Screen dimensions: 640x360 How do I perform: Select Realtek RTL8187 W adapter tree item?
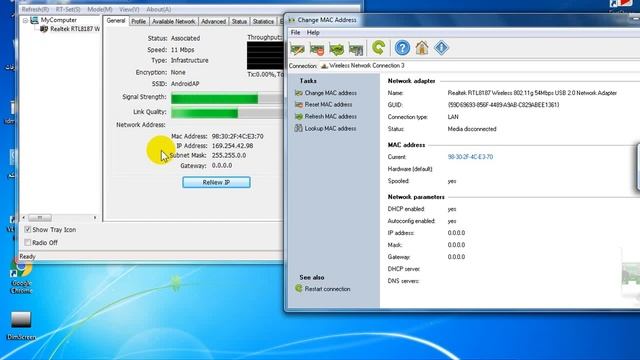pyautogui.click(x=75, y=29)
